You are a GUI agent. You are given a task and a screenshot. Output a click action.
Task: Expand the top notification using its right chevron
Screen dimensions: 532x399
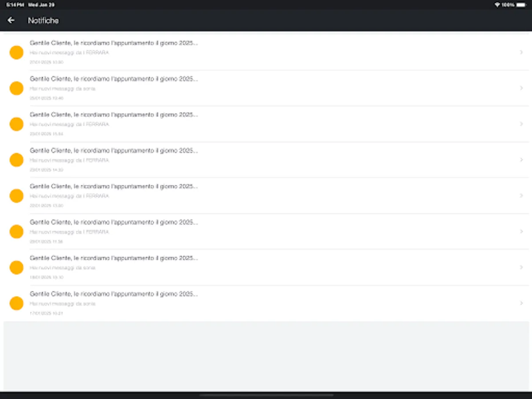[521, 52]
